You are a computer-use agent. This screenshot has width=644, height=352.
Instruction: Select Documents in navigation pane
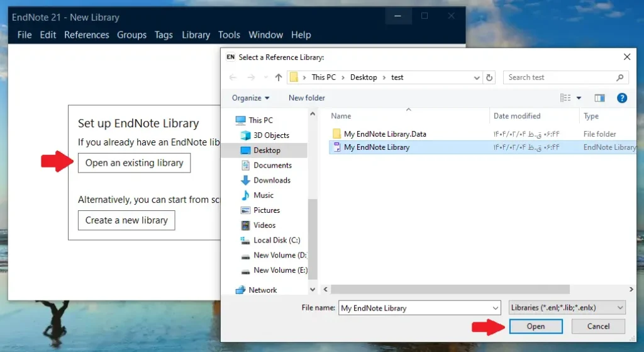(x=272, y=166)
